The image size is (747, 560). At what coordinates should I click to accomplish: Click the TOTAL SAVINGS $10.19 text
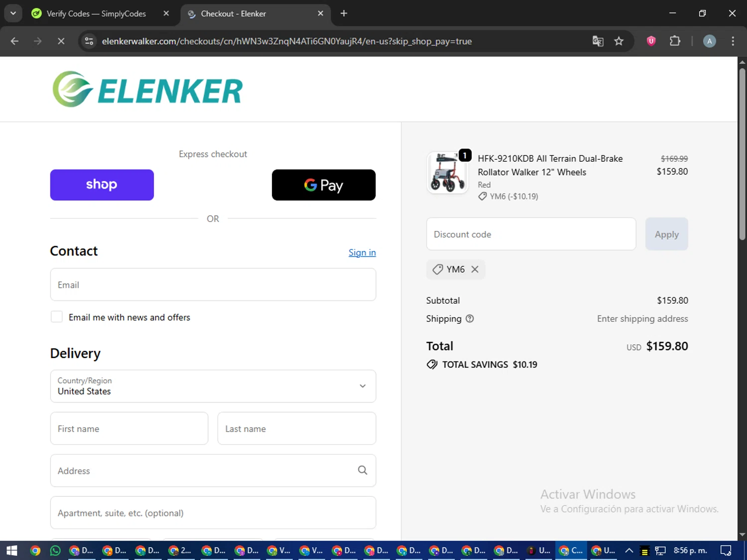[490, 364]
